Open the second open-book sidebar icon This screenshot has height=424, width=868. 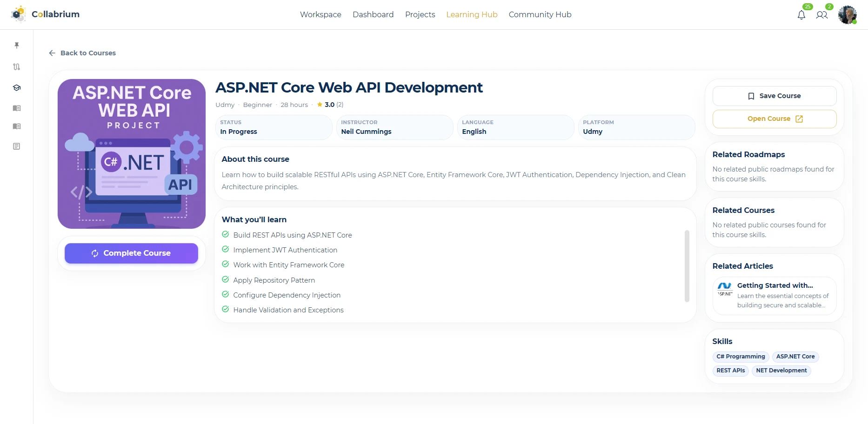coord(17,126)
